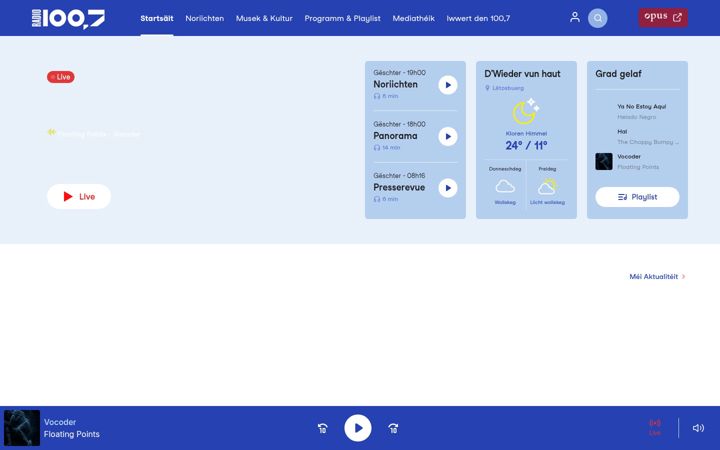Open the Radio 100,7 logo homepage
This screenshot has height=450, width=720.
pyautogui.click(x=68, y=19)
